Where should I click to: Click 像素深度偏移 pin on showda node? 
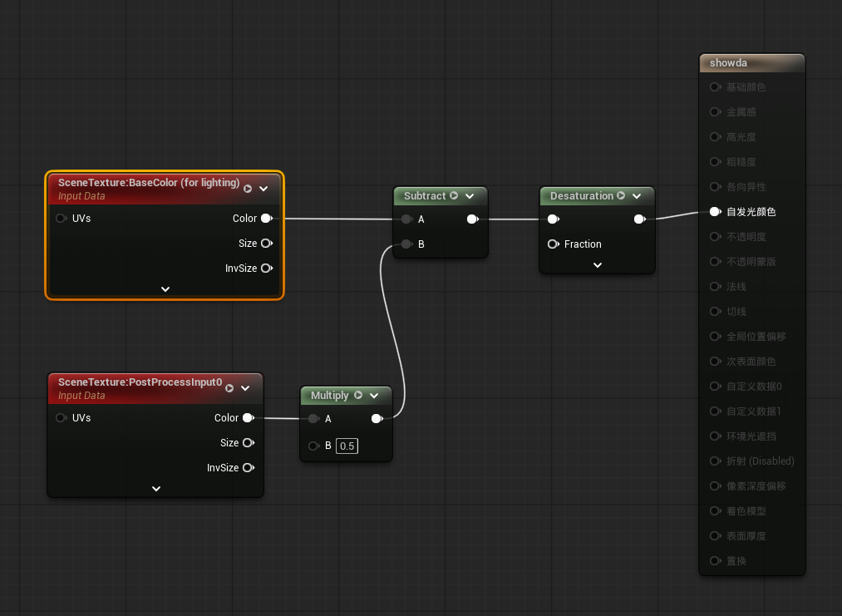click(x=716, y=486)
